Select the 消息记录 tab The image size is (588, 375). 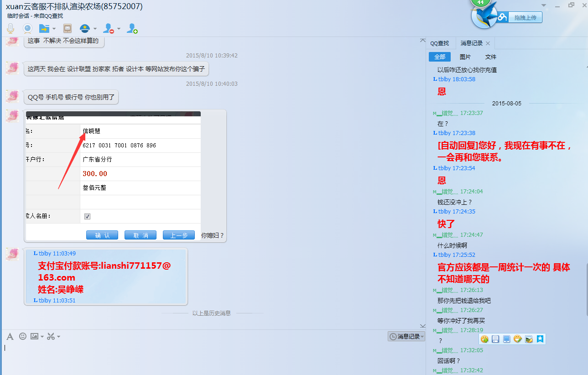point(472,43)
